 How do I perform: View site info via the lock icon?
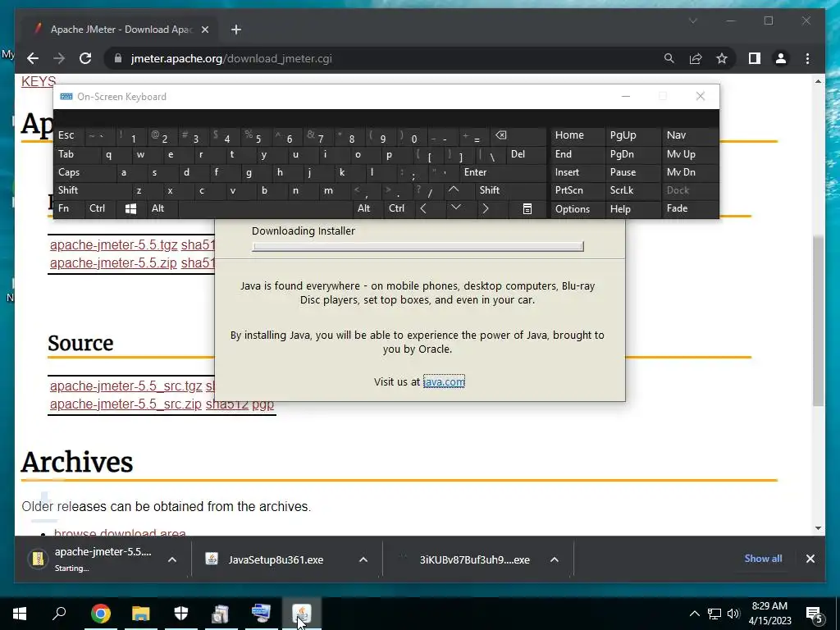tap(118, 58)
